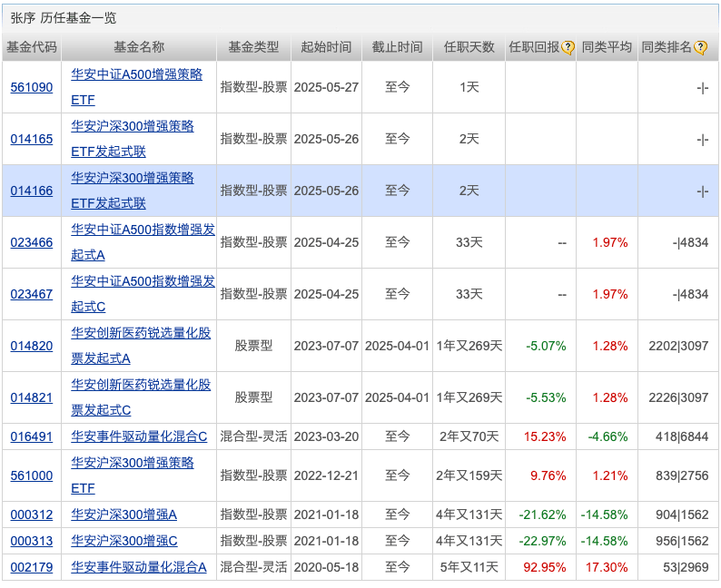Click the 起始时间 column header

tap(327, 47)
